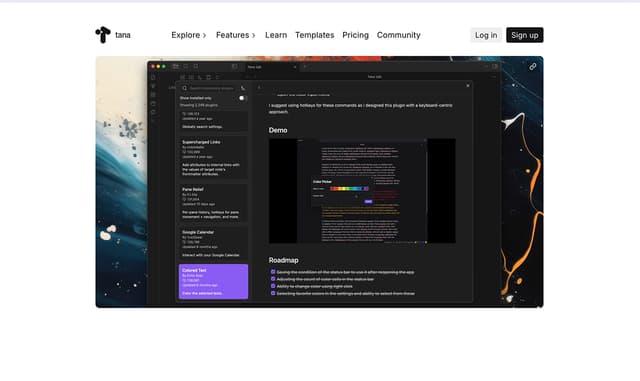Open the Templates page
Screen dimensions: 640x381
[x=315, y=35]
